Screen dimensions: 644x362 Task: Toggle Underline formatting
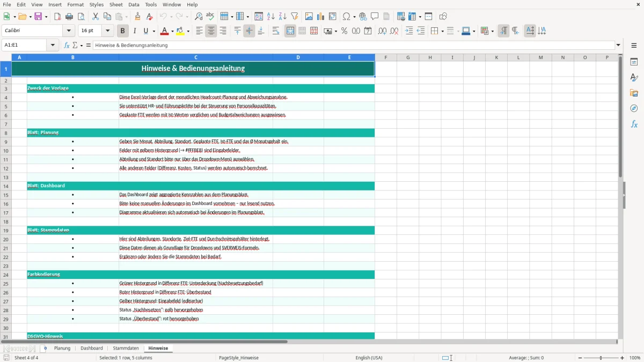click(x=146, y=31)
